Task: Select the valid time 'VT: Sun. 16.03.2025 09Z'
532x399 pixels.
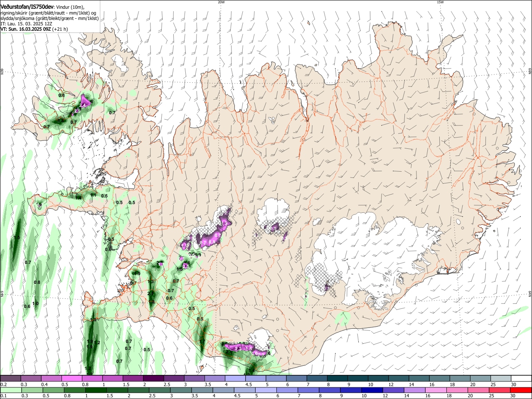Action: (x=26, y=29)
